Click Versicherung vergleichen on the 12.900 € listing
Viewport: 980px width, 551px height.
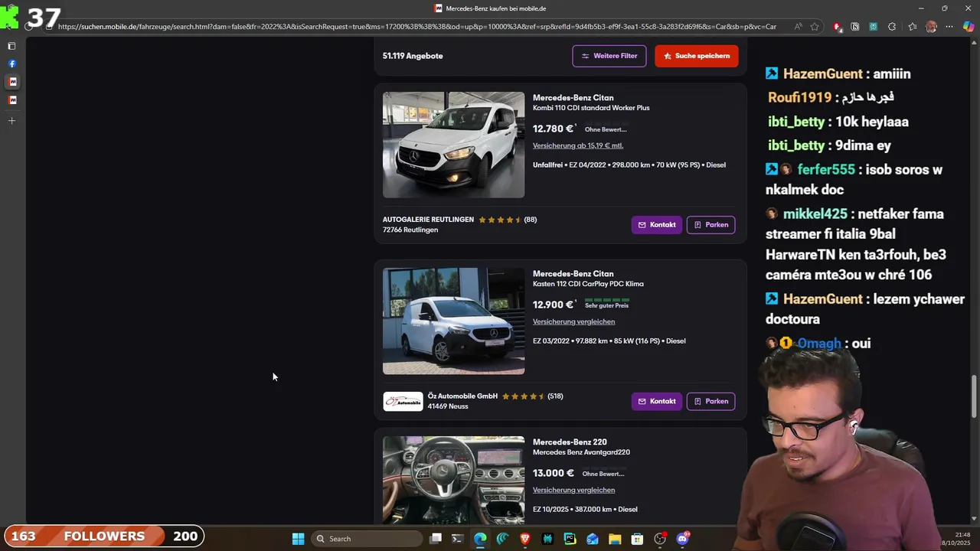[573, 321]
